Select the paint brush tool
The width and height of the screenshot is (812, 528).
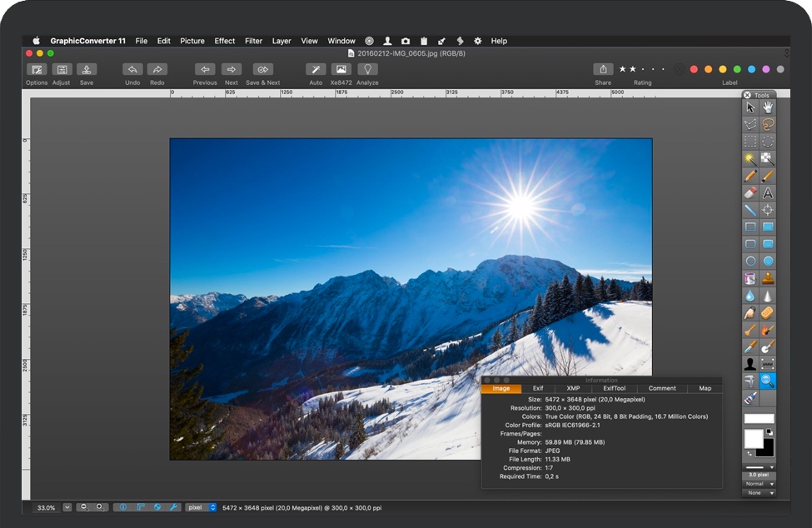point(768,176)
